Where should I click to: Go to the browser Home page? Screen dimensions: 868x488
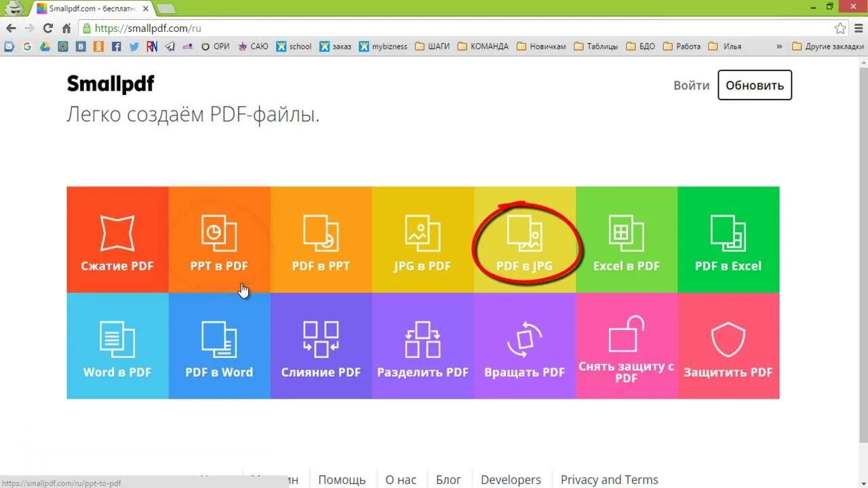point(66,28)
